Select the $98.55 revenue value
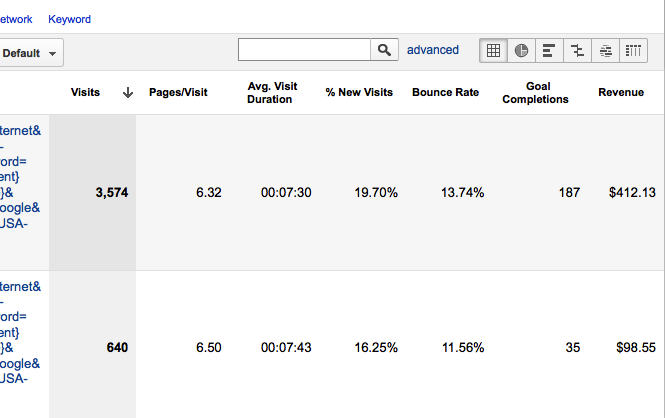 click(636, 348)
